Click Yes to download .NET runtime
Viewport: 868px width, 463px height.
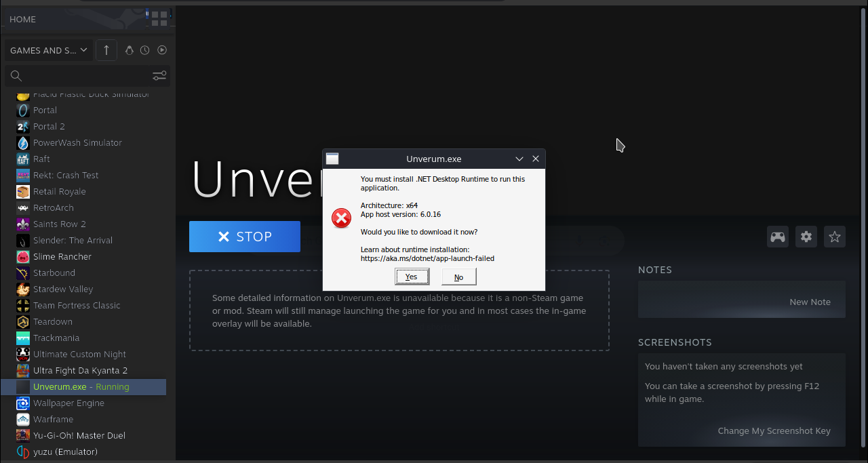click(x=412, y=277)
